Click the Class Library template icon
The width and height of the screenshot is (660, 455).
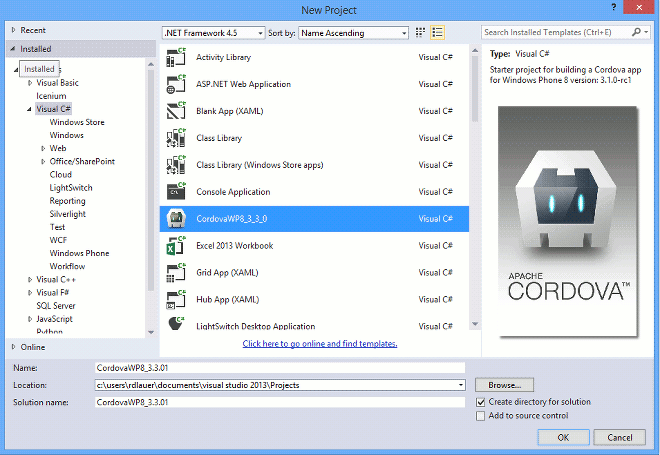(176, 138)
